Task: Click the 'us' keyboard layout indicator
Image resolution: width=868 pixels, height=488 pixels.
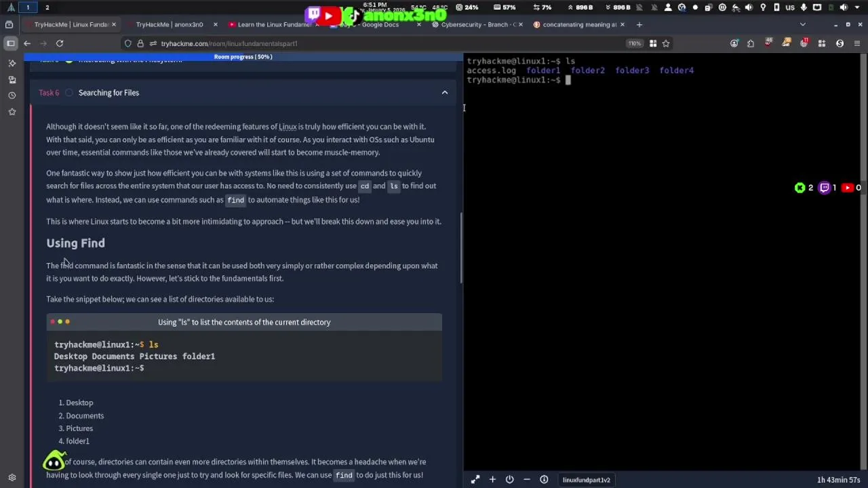Action: tap(789, 7)
